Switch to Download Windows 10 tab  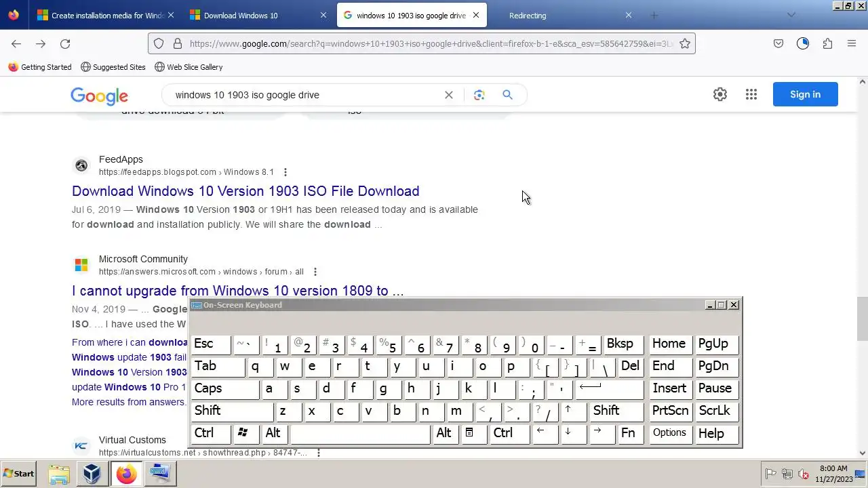(259, 15)
